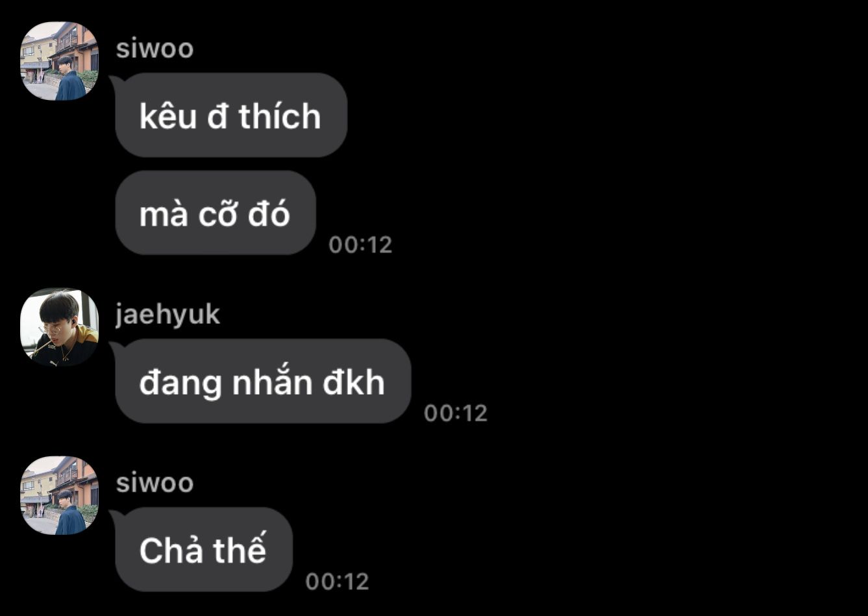Open jaehyuk's profile picture
868x616 pixels.
pyautogui.click(x=59, y=327)
